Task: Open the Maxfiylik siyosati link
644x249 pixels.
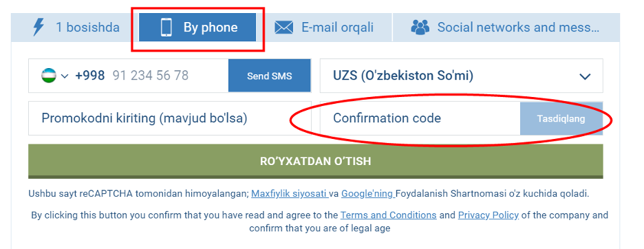Action: point(290,193)
